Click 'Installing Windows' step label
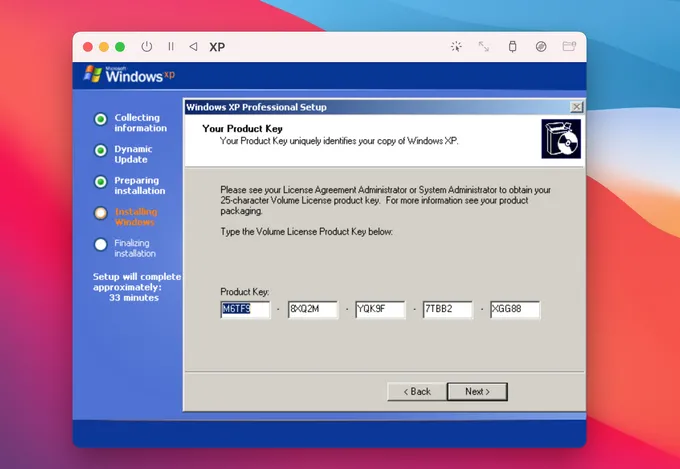Screen dimensions: 680x469 coord(136,216)
